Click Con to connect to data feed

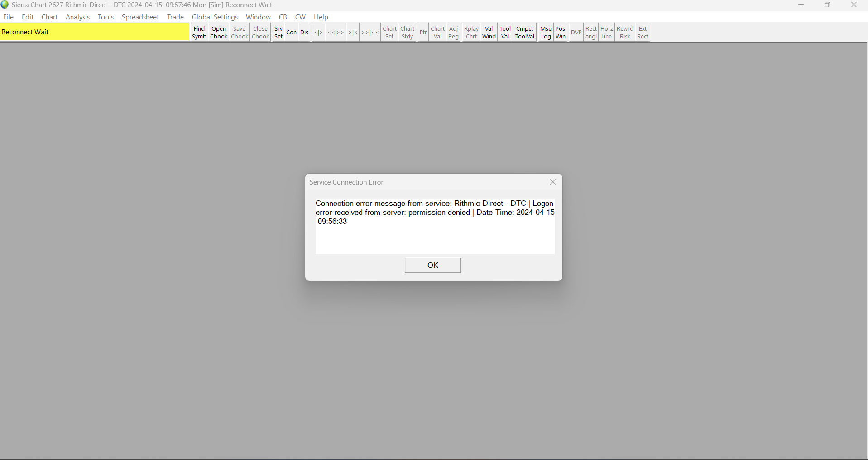pos(292,33)
